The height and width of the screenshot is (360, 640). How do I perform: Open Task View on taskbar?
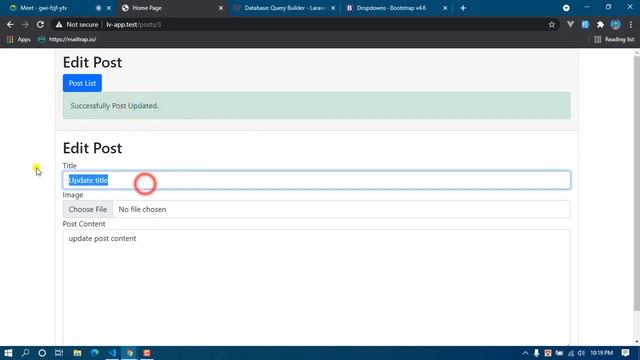(59, 353)
